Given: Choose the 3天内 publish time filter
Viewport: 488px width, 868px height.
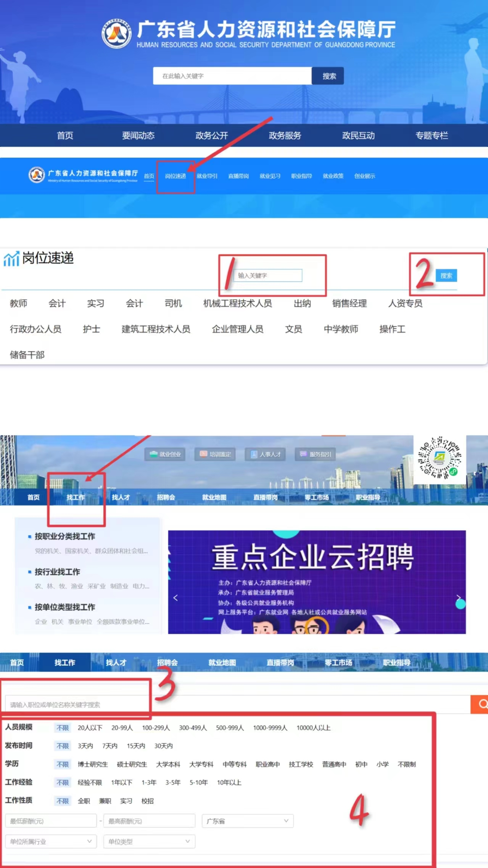Looking at the screenshot, I should [x=85, y=746].
